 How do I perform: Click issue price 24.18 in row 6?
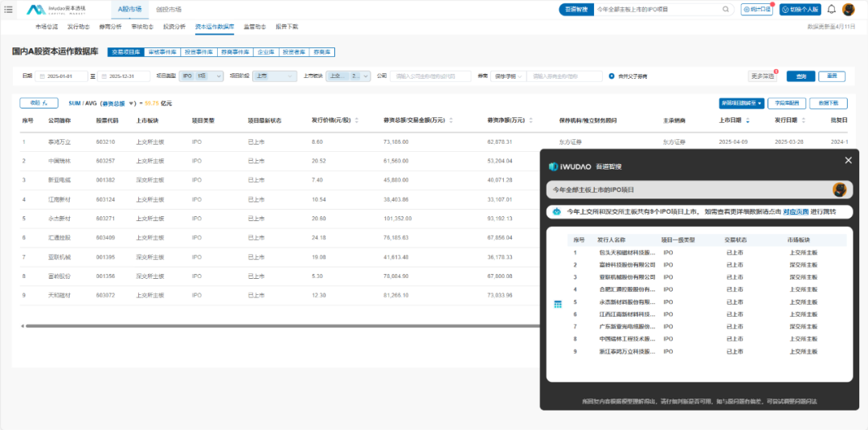(x=318, y=237)
